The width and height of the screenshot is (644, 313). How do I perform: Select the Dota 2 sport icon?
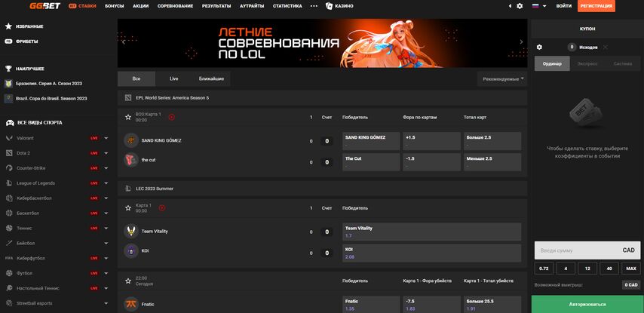[x=9, y=153]
